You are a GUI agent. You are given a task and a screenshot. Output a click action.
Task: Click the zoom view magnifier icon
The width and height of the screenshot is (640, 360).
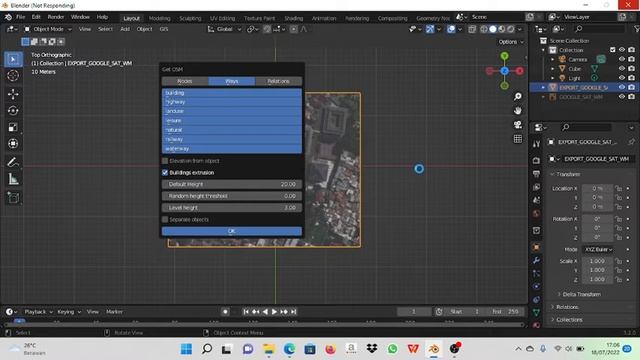(518, 96)
